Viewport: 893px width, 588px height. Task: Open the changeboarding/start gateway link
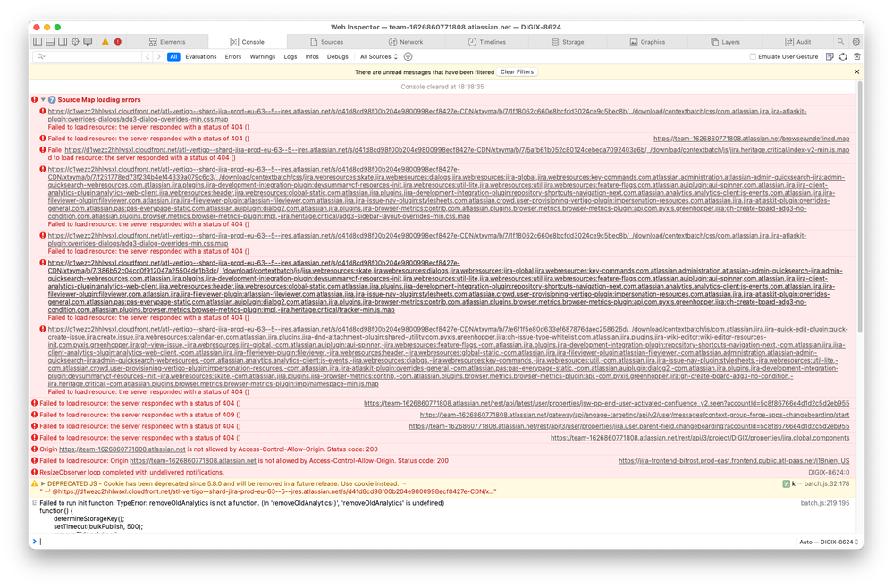tap(635, 415)
